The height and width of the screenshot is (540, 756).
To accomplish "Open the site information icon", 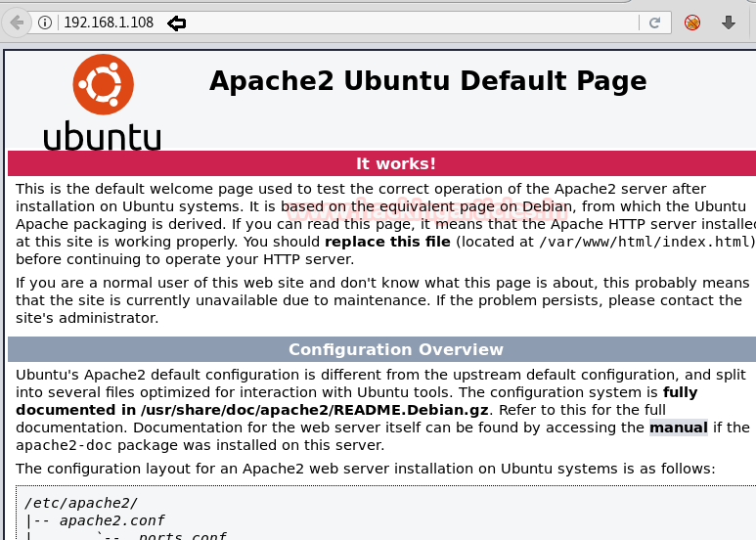I will click(x=45, y=22).
